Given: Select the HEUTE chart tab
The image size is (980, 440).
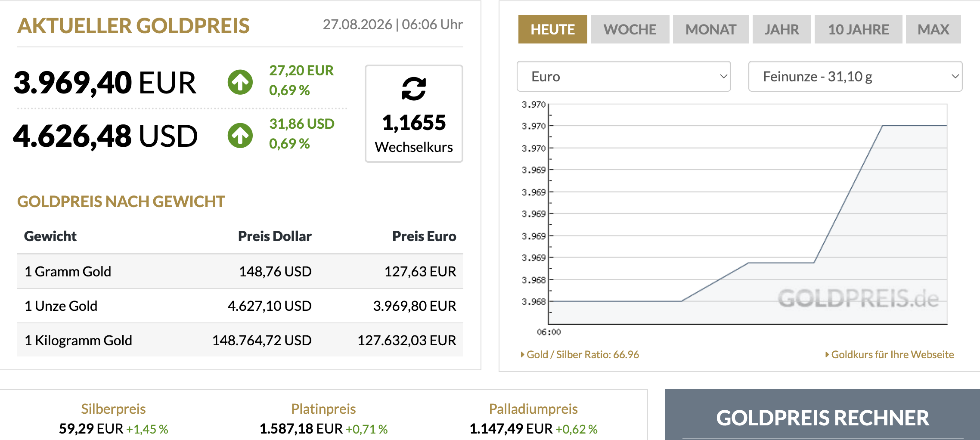Looking at the screenshot, I should click(553, 29).
